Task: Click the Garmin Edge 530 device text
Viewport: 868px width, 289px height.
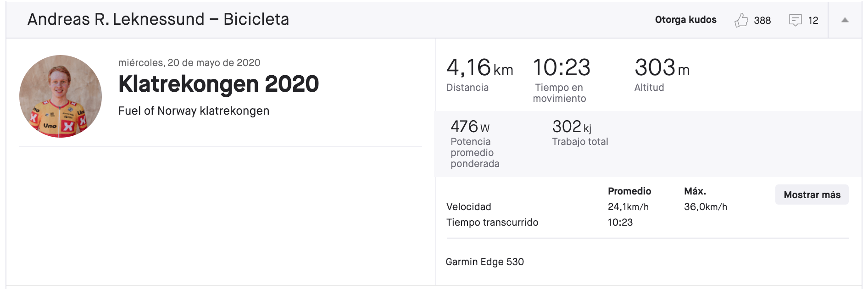Action: click(x=484, y=262)
